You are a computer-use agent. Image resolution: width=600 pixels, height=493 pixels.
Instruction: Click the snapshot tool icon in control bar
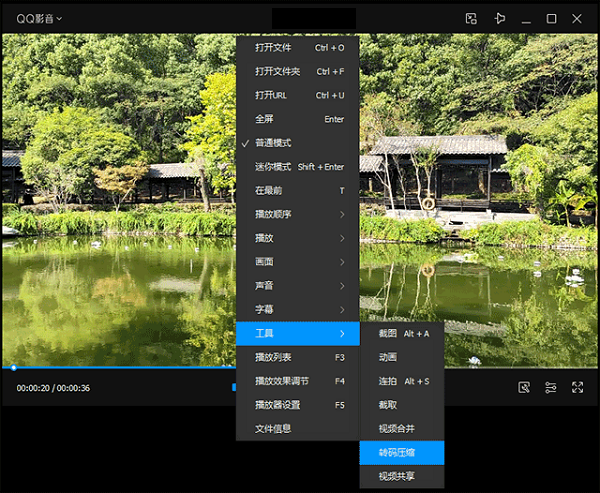524,388
